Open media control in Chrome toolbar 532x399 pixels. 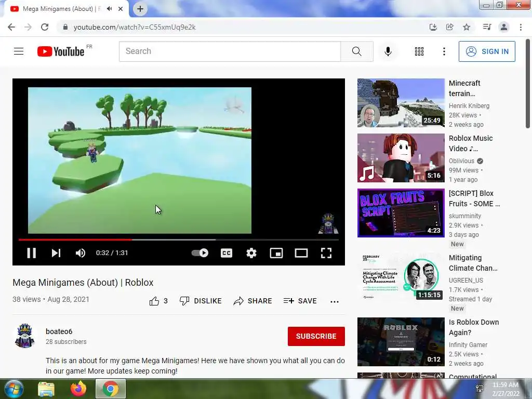[487, 27]
